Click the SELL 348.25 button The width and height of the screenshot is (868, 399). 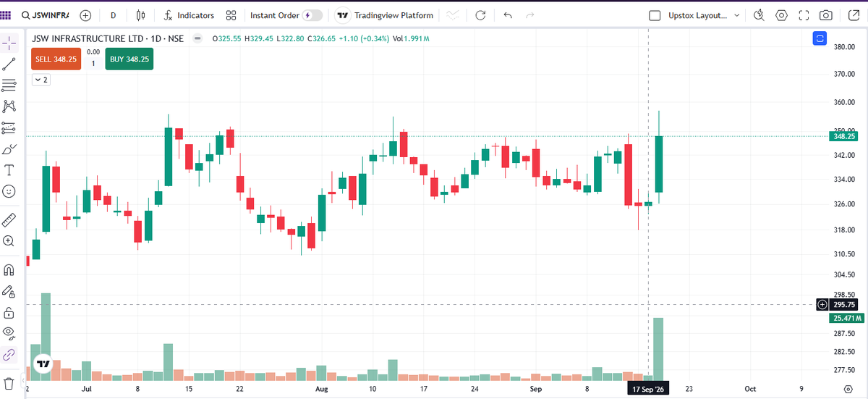56,59
